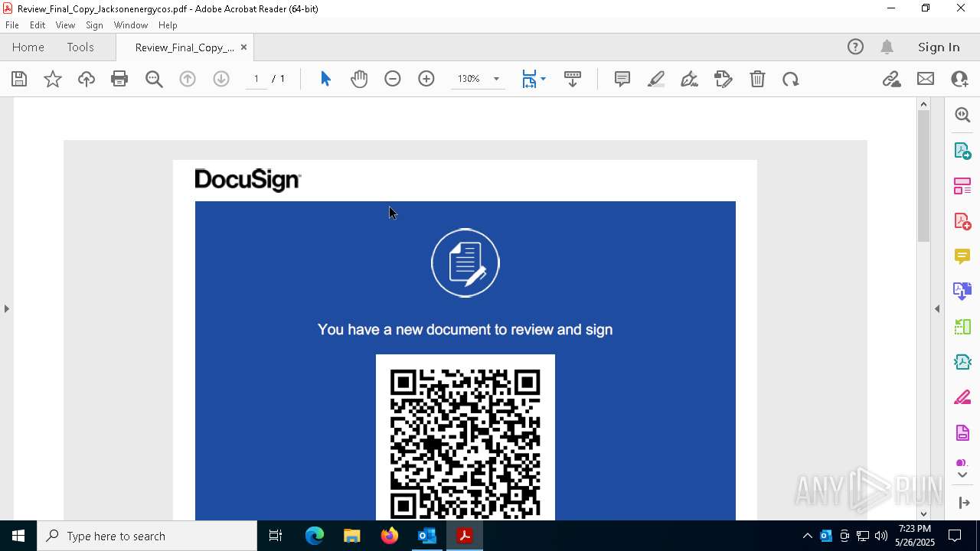Screen dimensions: 980x551
Task: Open the fit page width options
Action: coord(534,79)
